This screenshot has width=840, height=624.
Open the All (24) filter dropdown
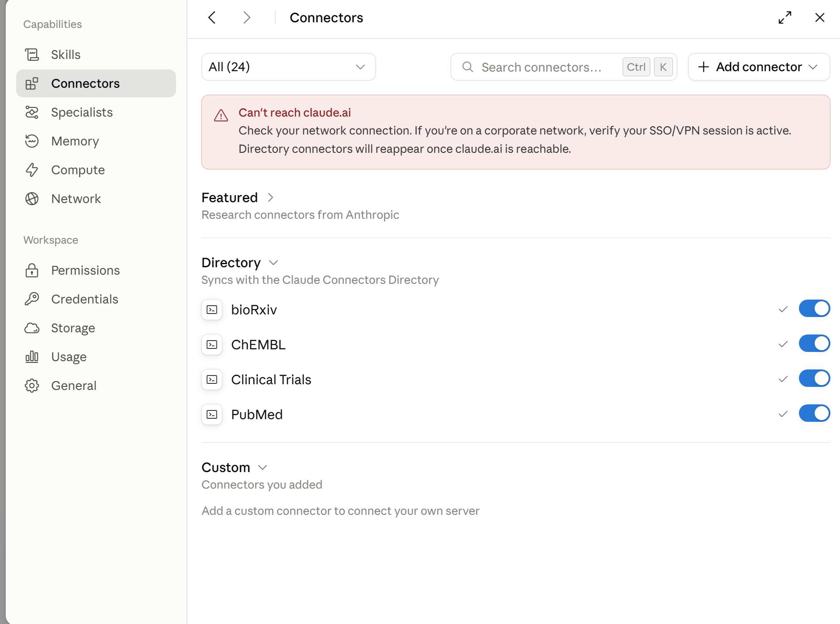pos(288,67)
